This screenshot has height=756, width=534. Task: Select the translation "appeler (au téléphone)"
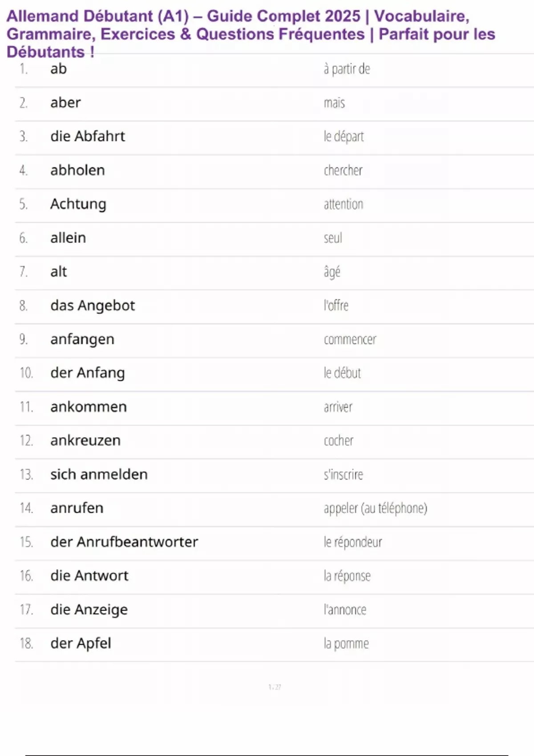[375, 508]
